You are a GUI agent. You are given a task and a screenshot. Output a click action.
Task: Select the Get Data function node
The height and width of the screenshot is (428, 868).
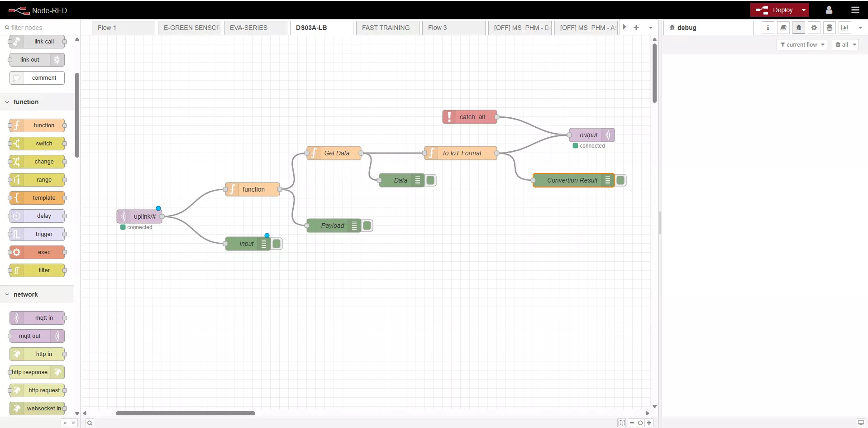pos(334,153)
